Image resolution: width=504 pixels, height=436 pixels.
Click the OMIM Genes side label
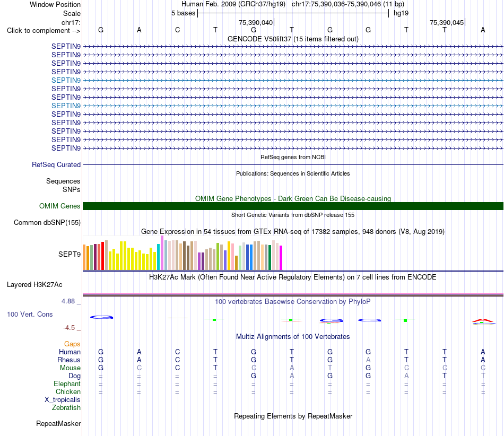59,206
